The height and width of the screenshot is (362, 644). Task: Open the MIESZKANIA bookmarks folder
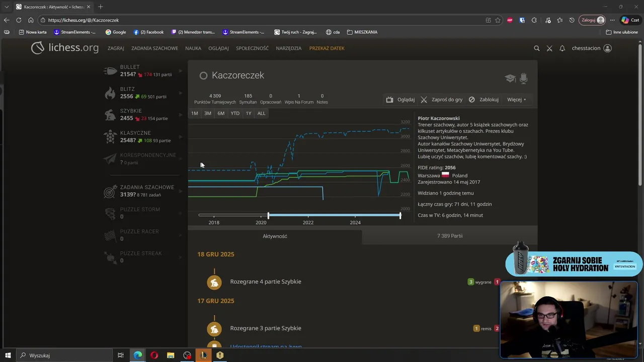362,32
